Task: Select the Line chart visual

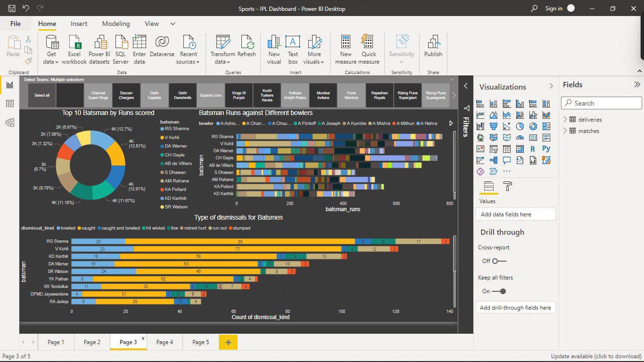Action: pos(480,115)
